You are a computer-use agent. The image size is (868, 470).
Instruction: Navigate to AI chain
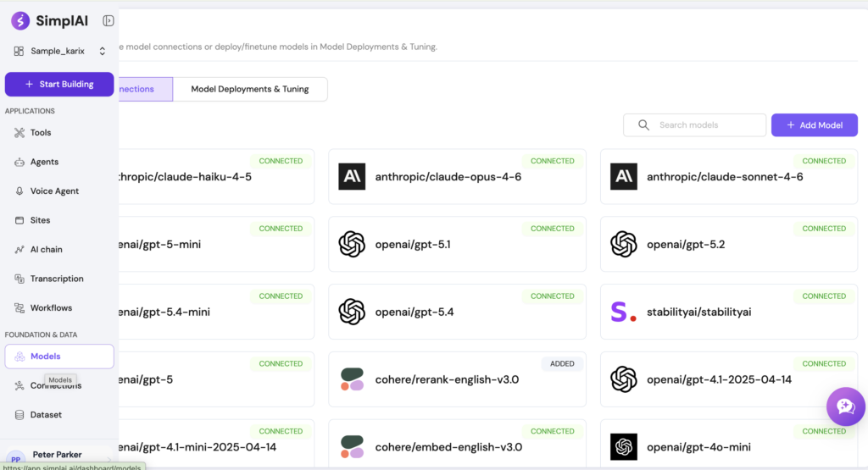click(x=59, y=249)
